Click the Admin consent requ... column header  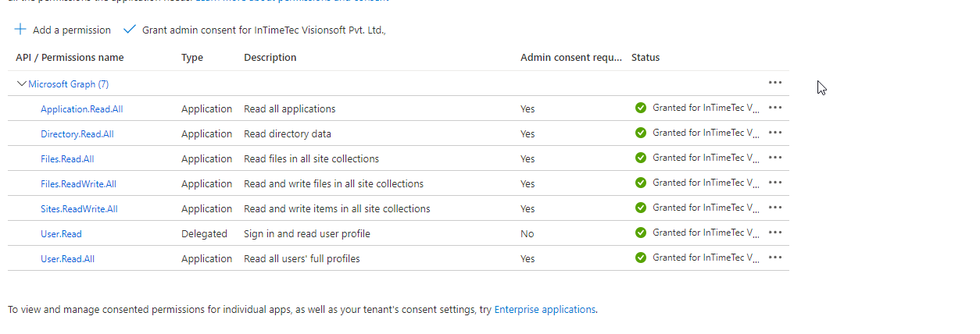tap(571, 58)
